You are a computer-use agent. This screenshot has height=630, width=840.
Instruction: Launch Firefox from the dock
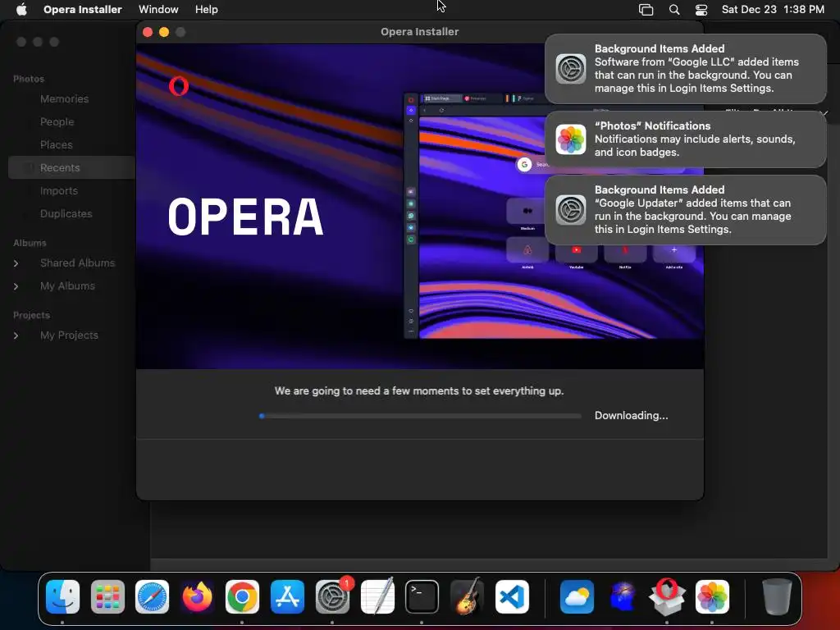click(197, 597)
